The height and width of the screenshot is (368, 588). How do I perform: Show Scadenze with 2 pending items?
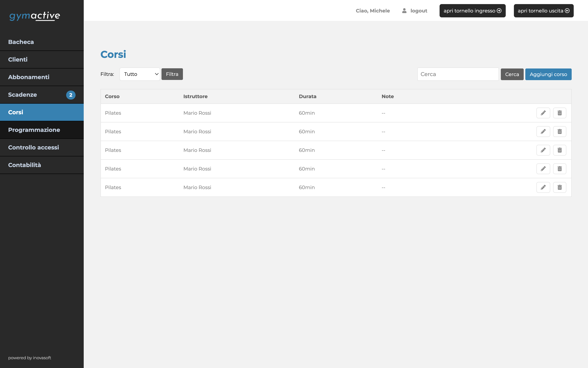pyautogui.click(x=42, y=95)
